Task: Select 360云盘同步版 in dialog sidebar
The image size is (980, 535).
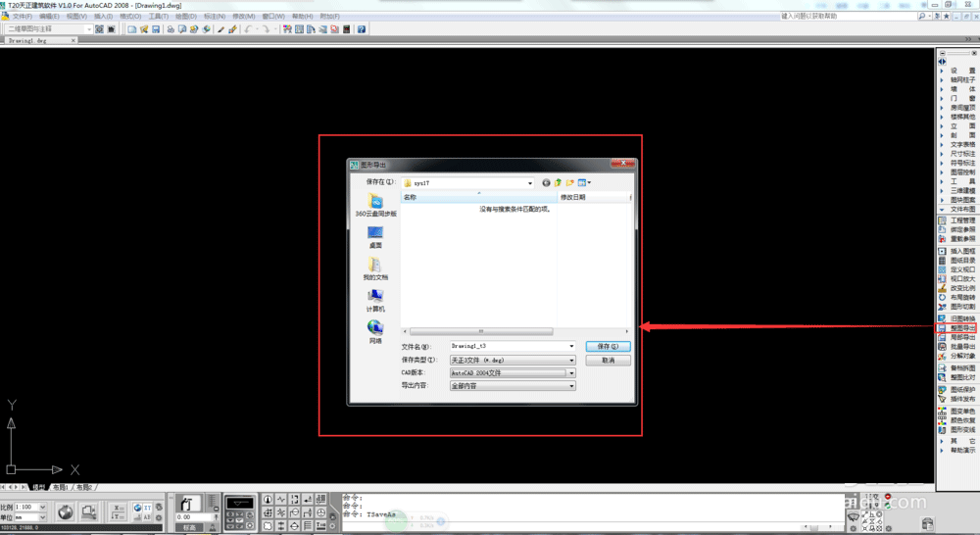Action: click(x=375, y=205)
